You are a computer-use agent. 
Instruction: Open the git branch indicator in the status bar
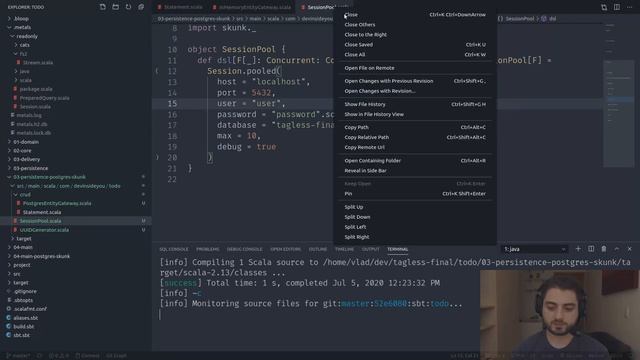pos(18,356)
